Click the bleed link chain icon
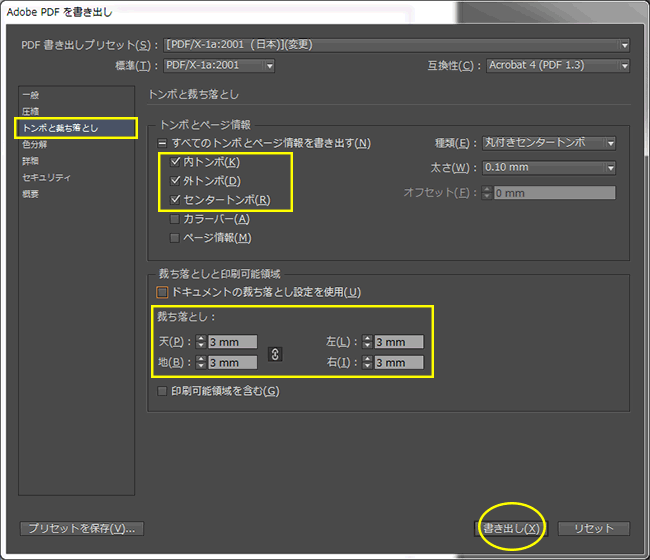 pyautogui.click(x=276, y=352)
